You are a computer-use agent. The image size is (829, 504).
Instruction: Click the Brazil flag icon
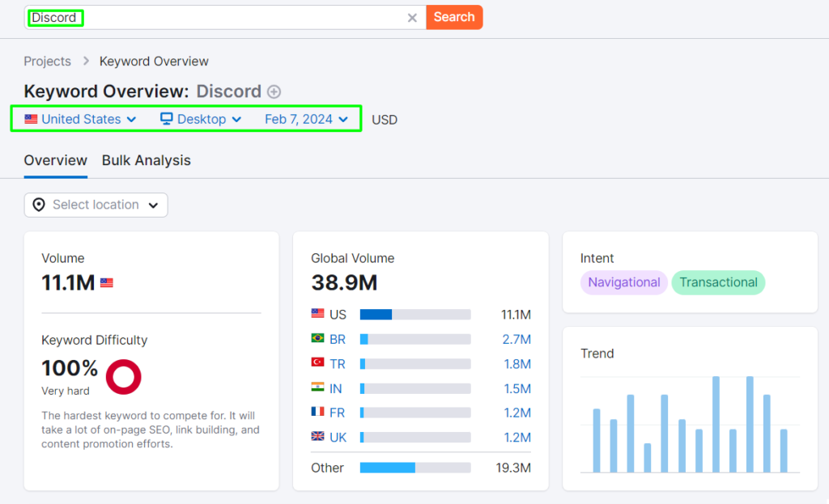[317, 337]
